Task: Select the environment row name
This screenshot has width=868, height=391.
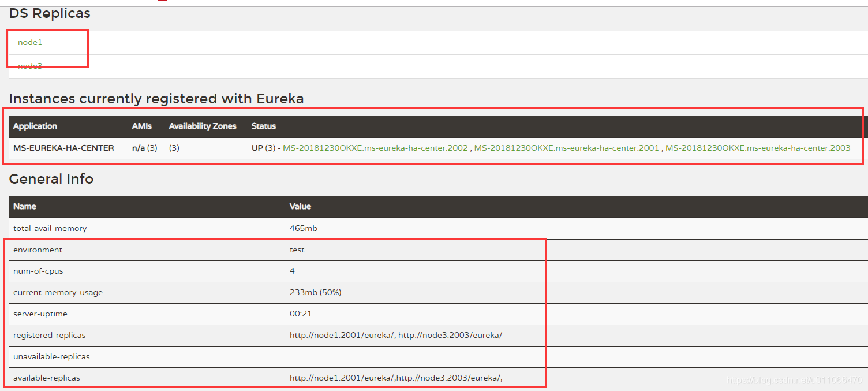Action: click(38, 250)
